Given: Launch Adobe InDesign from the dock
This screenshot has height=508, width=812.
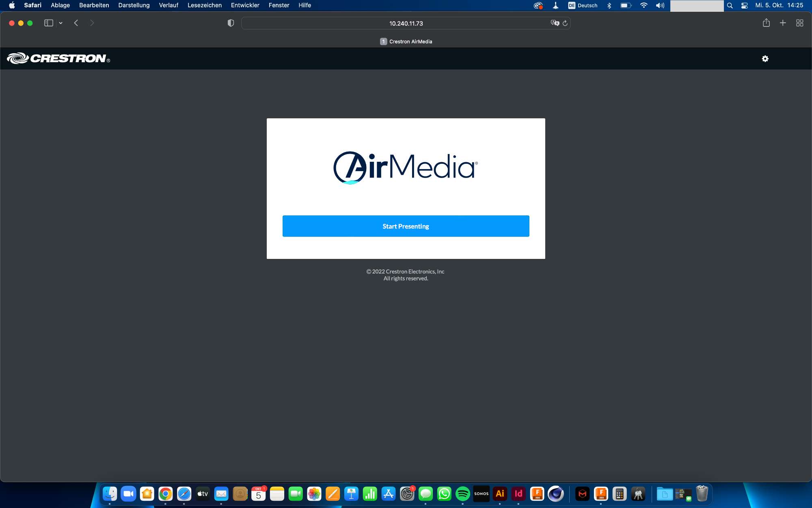Looking at the screenshot, I should (x=518, y=494).
